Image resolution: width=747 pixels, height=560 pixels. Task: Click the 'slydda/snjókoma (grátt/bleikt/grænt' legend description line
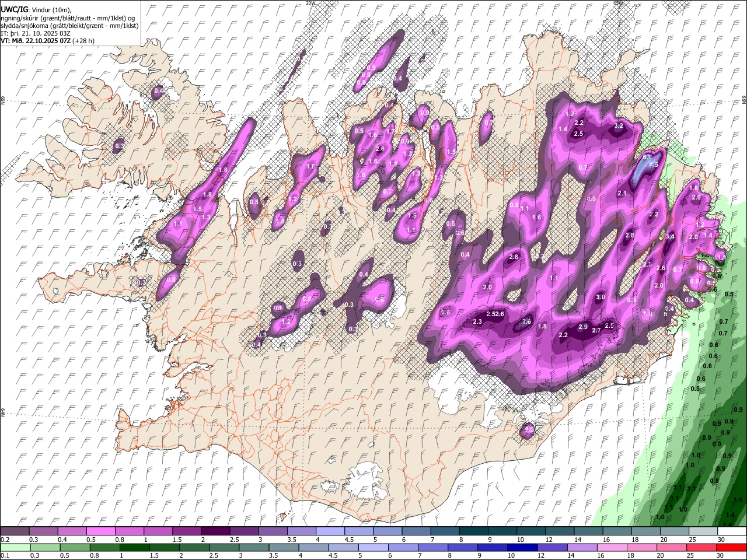69,26
